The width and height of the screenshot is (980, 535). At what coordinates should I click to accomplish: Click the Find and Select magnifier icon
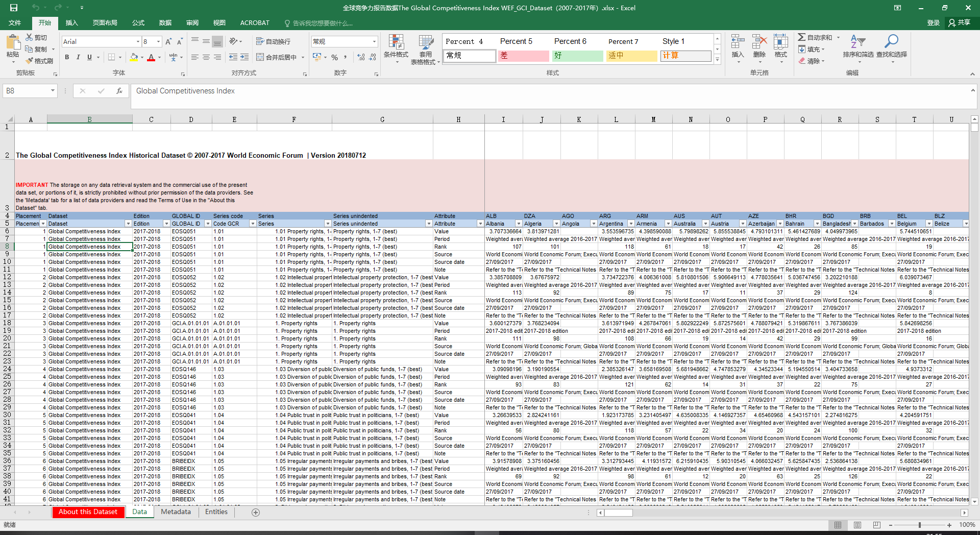[x=891, y=42]
